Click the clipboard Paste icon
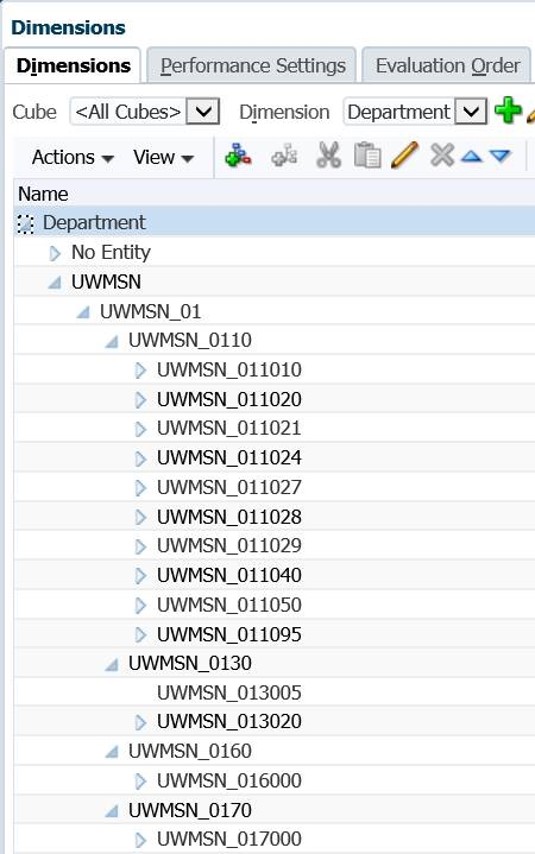 pyautogui.click(x=368, y=156)
